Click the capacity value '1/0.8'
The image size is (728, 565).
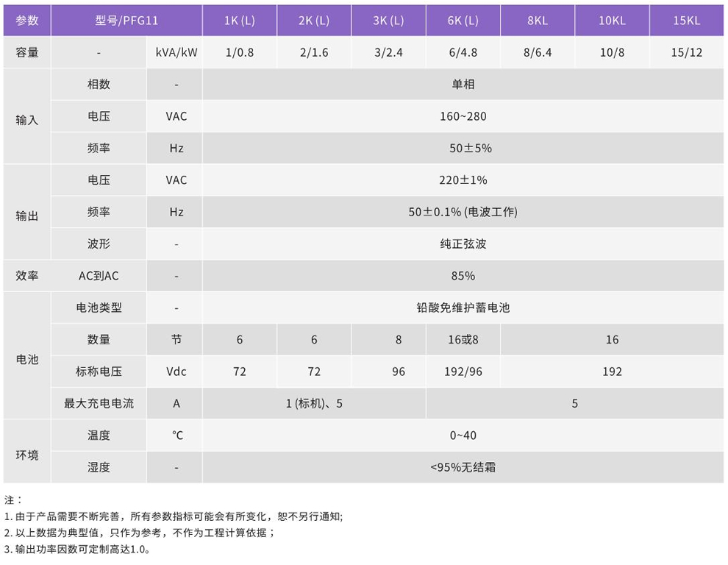tap(240, 52)
